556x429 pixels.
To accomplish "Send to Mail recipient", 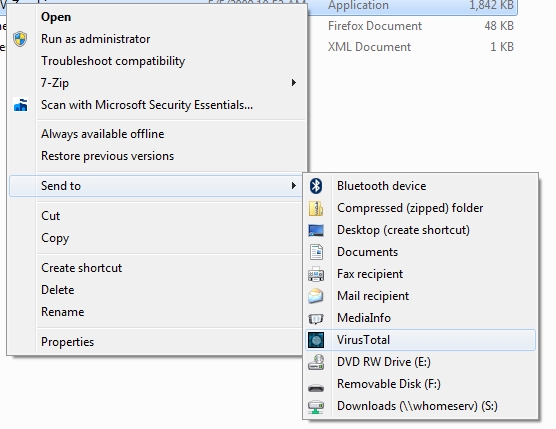I will coord(420,296).
